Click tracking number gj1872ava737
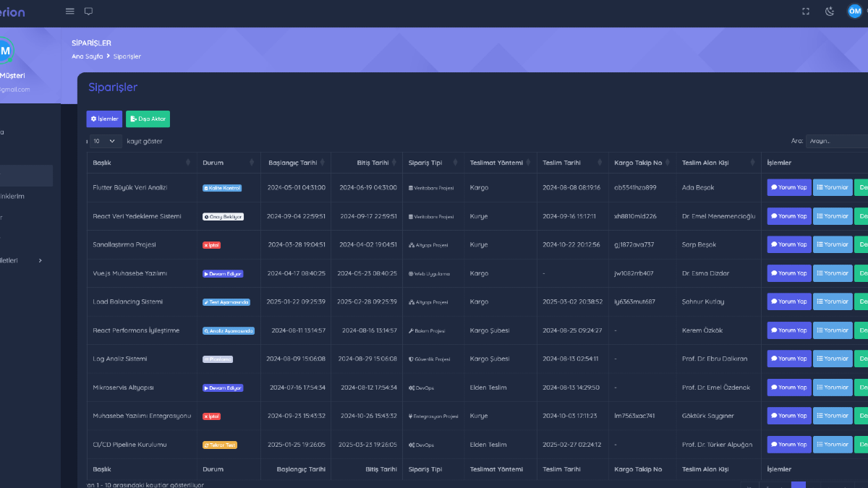The height and width of the screenshot is (488, 868). (634, 244)
